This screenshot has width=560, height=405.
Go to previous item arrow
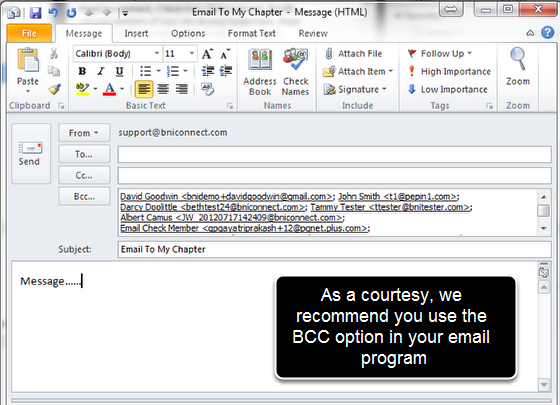[89, 13]
